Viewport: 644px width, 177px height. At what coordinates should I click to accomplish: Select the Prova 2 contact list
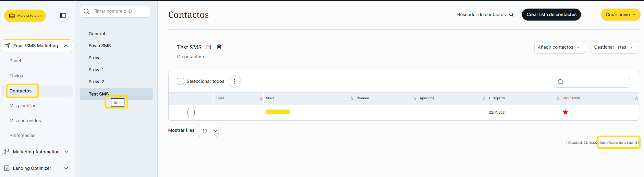(96, 81)
